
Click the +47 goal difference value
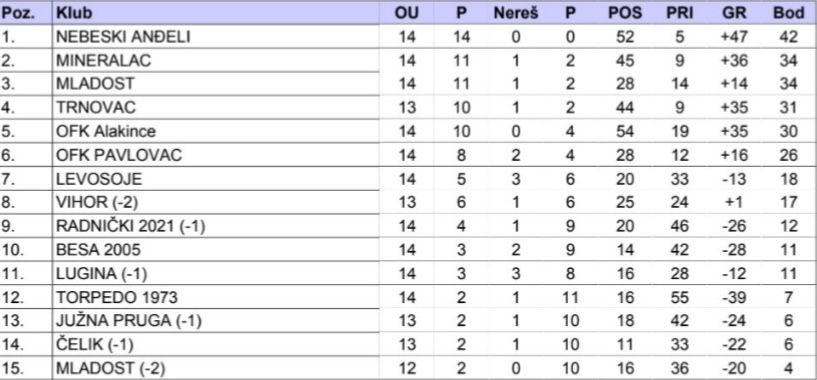[735, 37]
